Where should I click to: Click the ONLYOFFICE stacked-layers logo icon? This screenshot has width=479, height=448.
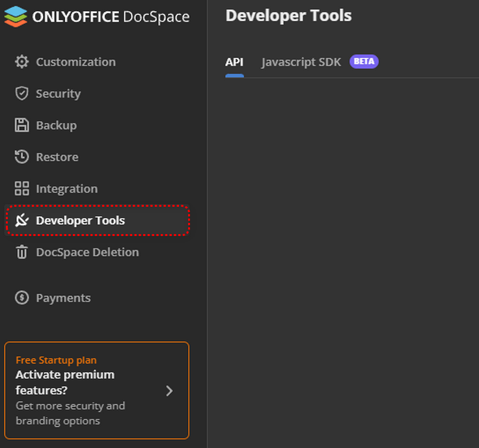[16, 16]
